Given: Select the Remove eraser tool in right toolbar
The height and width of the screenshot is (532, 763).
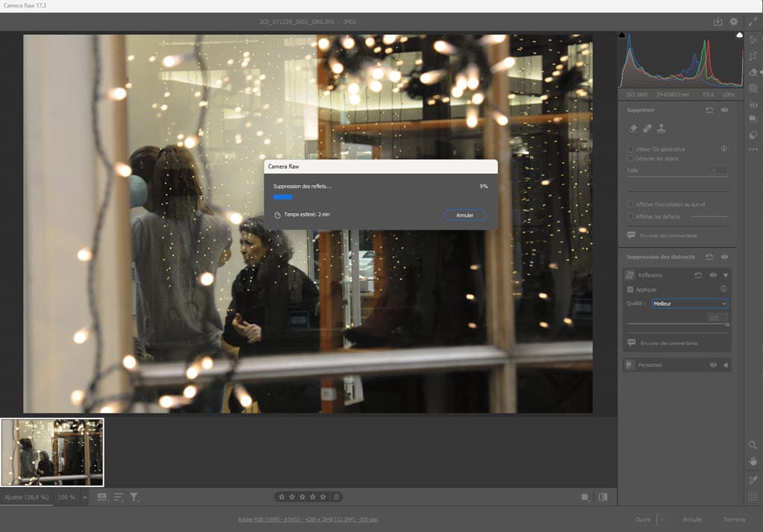Looking at the screenshot, I should point(753,72).
